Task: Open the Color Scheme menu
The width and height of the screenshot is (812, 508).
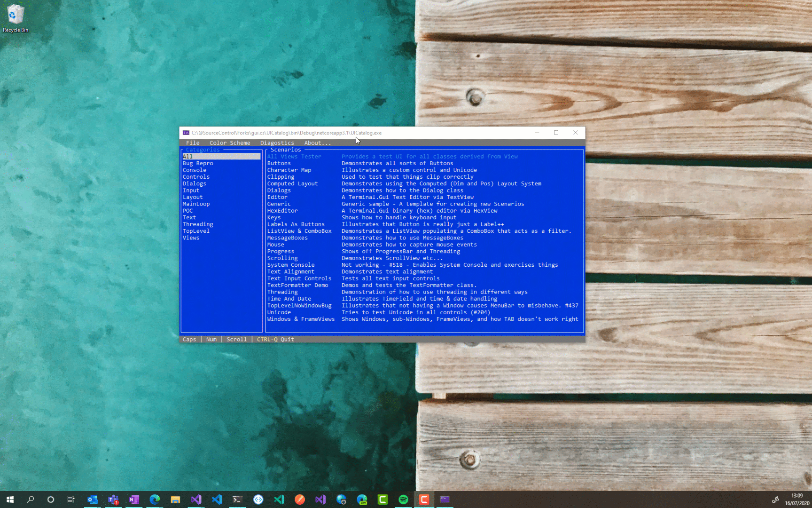Action: 230,143
